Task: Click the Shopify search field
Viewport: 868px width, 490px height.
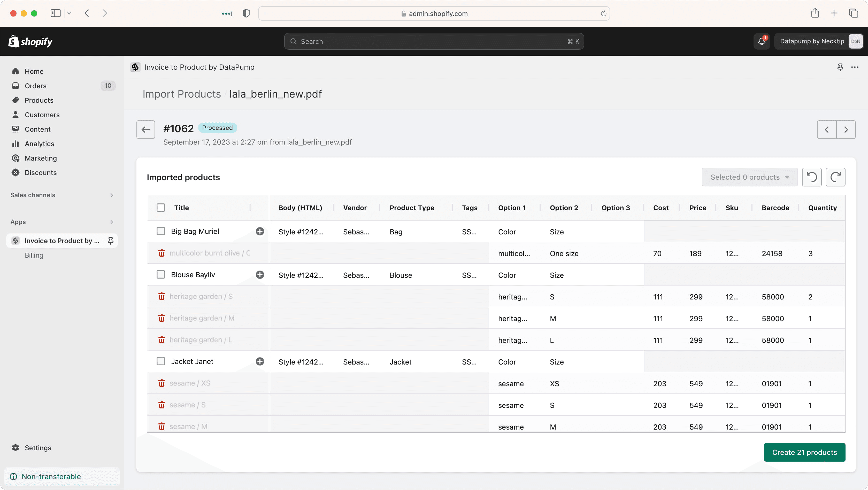Action: tap(434, 41)
